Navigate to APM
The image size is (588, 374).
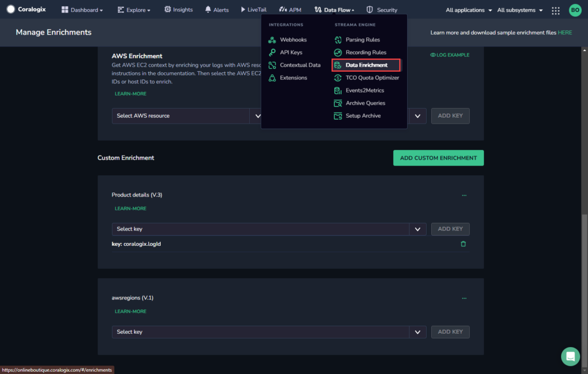pyautogui.click(x=290, y=10)
